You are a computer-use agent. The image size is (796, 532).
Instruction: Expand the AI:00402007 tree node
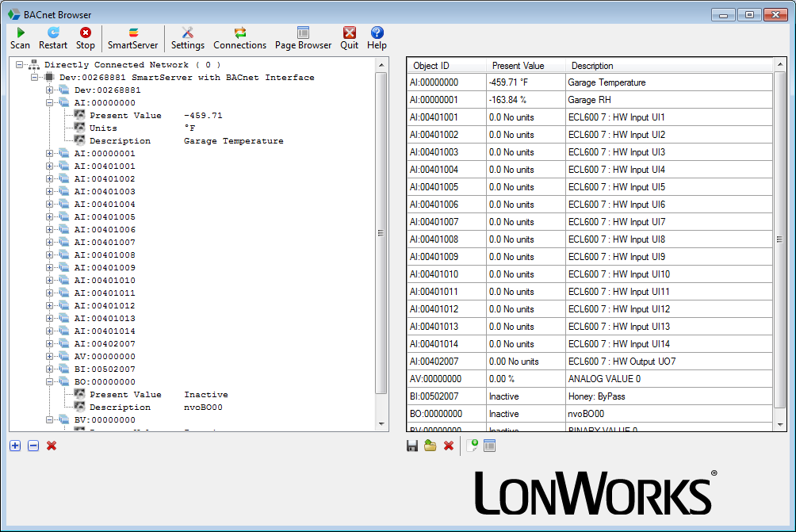pyautogui.click(x=49, y=343)
